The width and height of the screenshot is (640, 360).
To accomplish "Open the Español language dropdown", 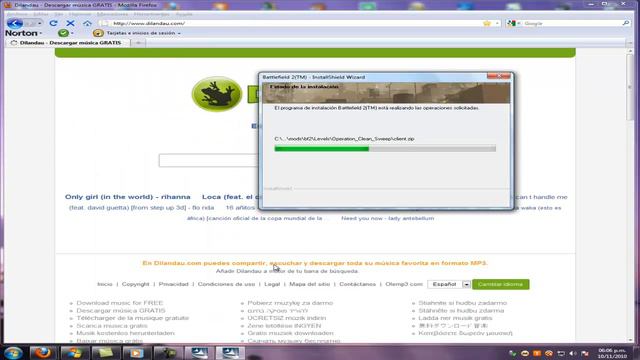I will [x=466, y=284].
